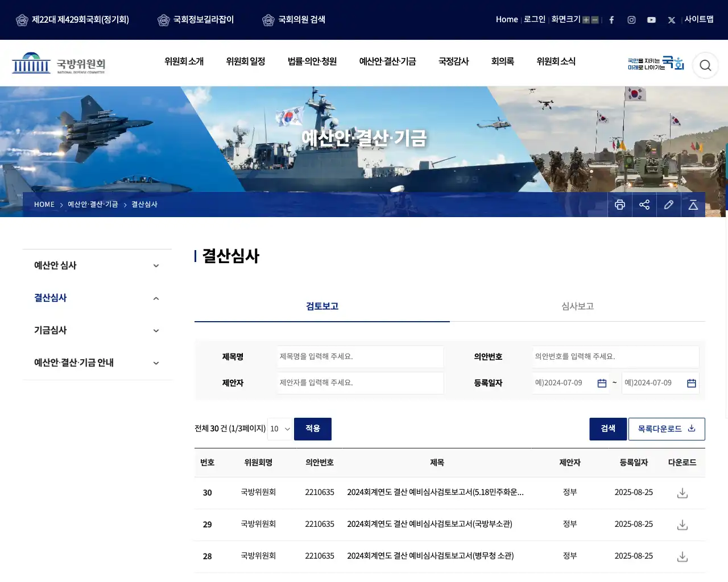Viewport: 728px width, 582px height.
Task: Click the 2025-08-25 date in row 30
Action: (634, 492)
